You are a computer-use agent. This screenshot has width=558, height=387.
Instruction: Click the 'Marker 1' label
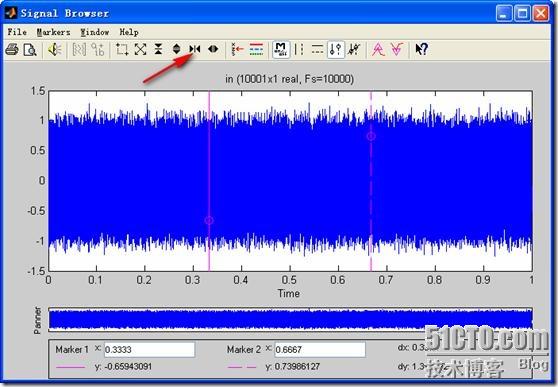[72, 350]
